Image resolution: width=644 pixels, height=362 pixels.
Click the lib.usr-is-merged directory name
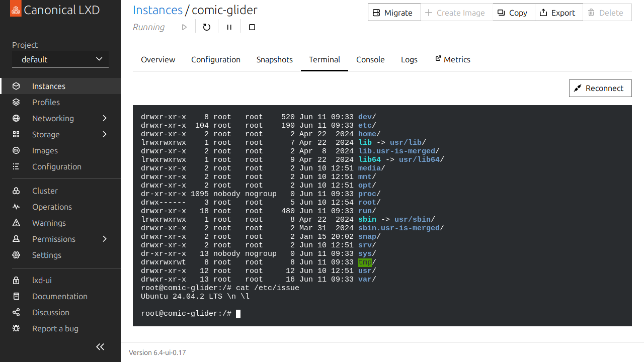[x=396, y=151]
